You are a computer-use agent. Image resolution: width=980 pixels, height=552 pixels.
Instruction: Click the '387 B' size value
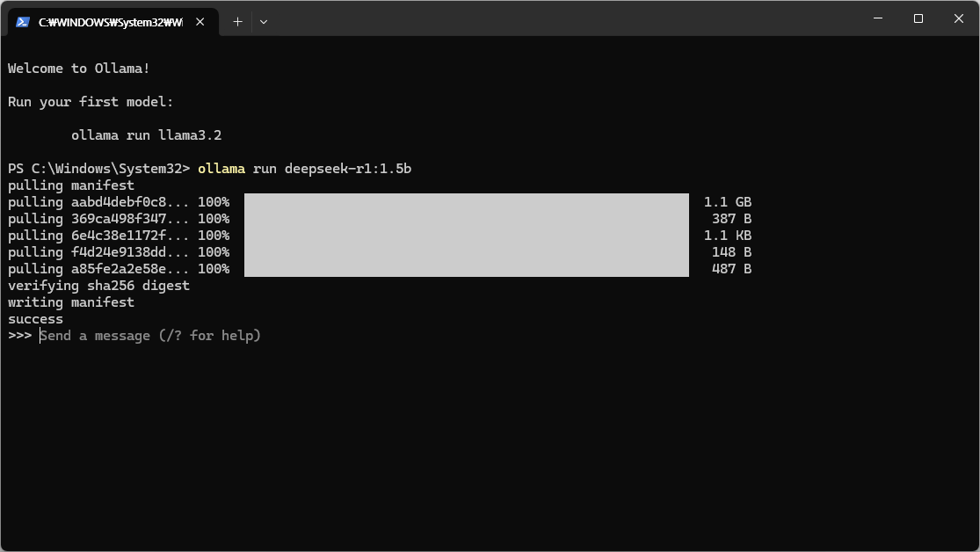pos(731,219)
